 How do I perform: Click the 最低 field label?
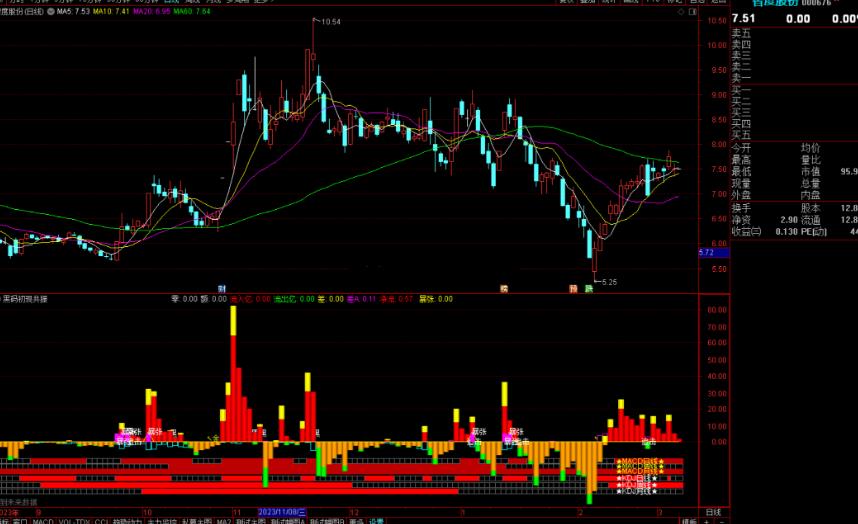coord(741,172)
